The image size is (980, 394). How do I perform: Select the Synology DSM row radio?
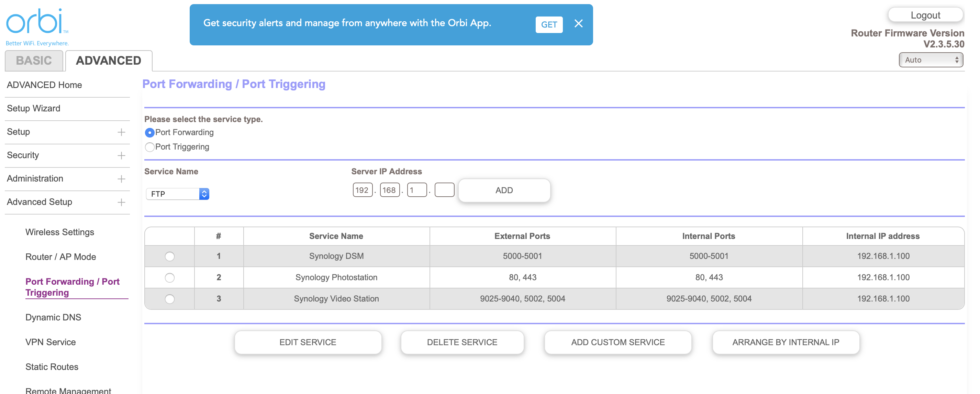170,256
